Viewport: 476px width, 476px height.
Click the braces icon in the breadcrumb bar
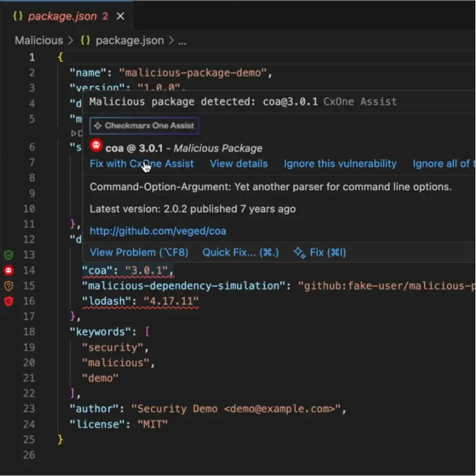pos(84,40)
